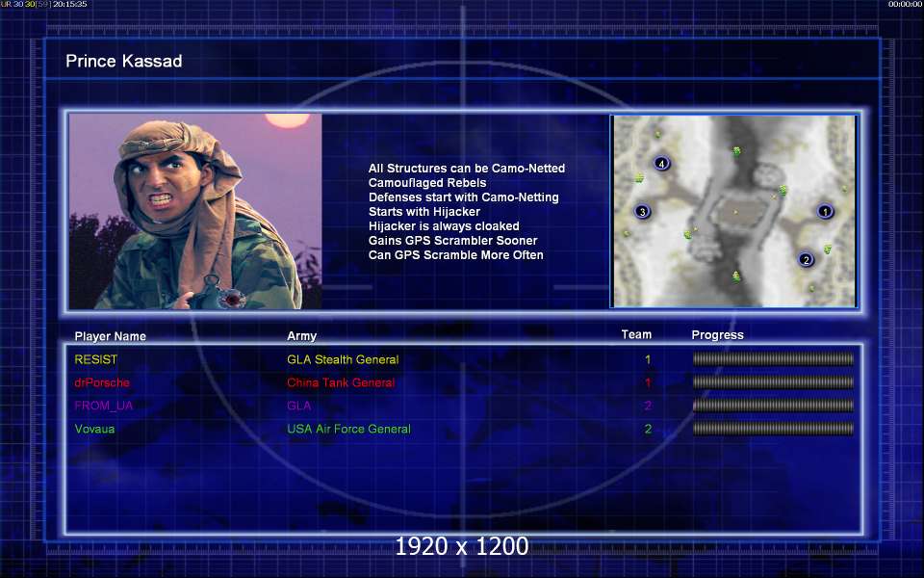
Task: Click the 00:00:00 timer readout
Action: pos(905,4)
